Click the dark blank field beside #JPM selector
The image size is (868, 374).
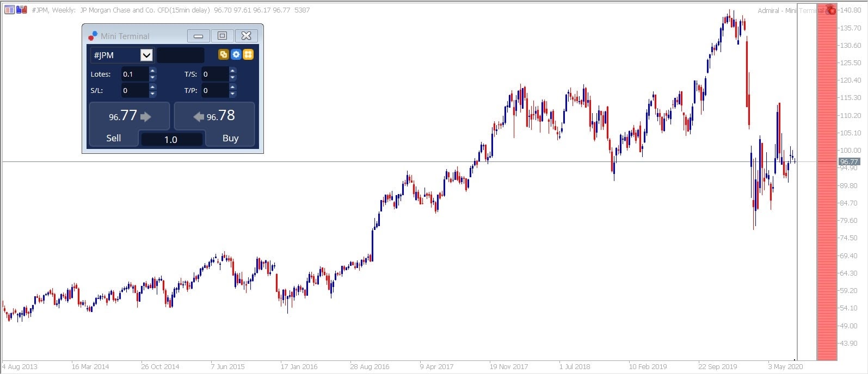click(x=181, y=55)
